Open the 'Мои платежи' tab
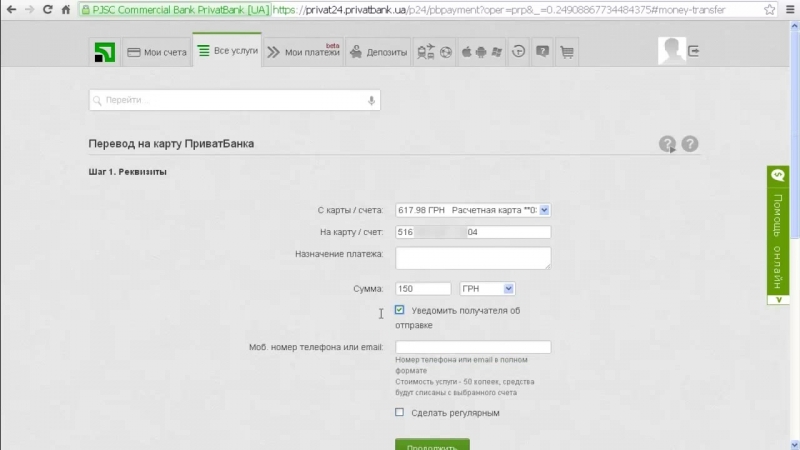The width and height of the screenshot is (800, 450). pyautogui.click(x=303, y=52)
